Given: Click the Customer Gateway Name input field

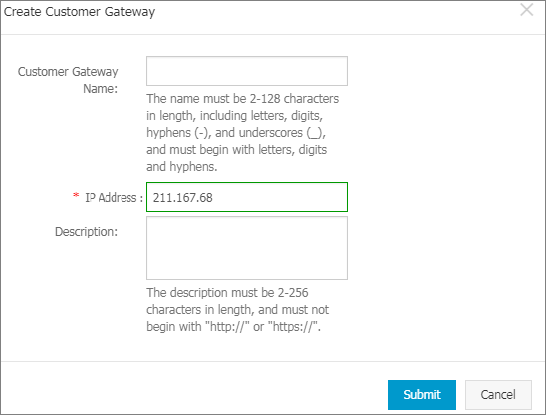Looking at the screenshot, I should point(247,71).
